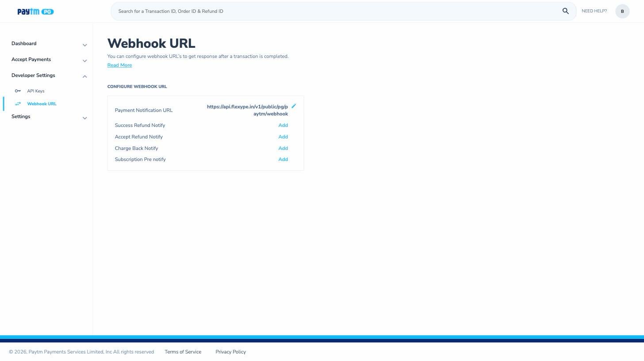
Task: Edit the Payment Notification URL pencil icon
Action: pyautogui.click(x=294, y=106)
